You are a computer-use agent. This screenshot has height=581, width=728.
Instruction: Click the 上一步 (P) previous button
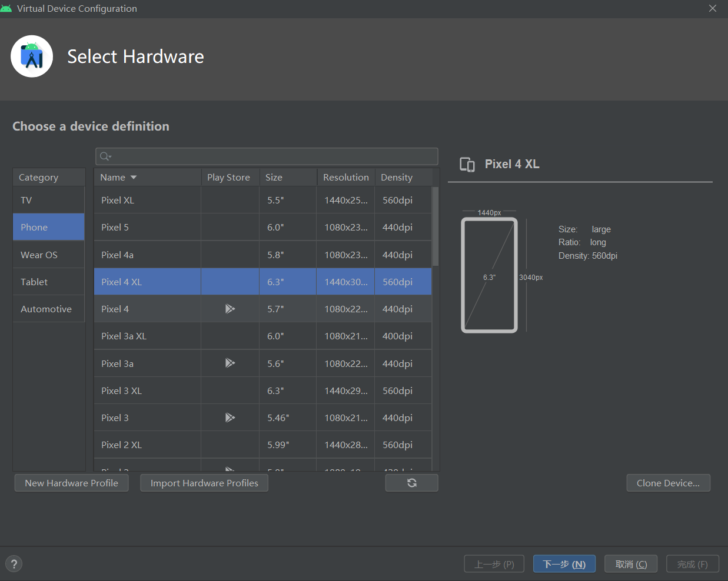click(494, 564)
